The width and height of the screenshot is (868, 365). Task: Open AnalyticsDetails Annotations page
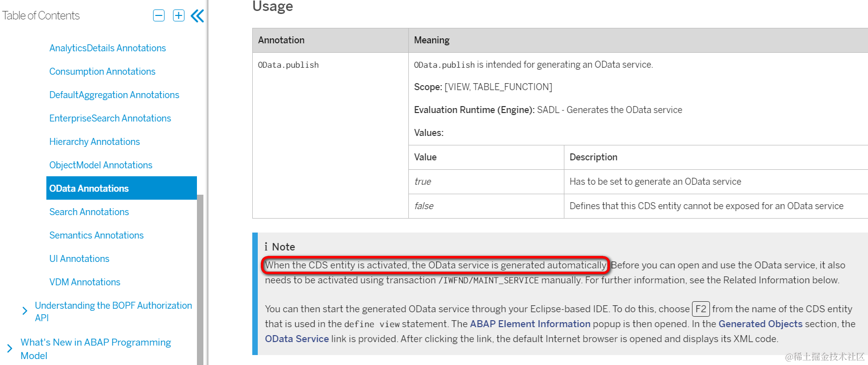click(x=108, y=48)
